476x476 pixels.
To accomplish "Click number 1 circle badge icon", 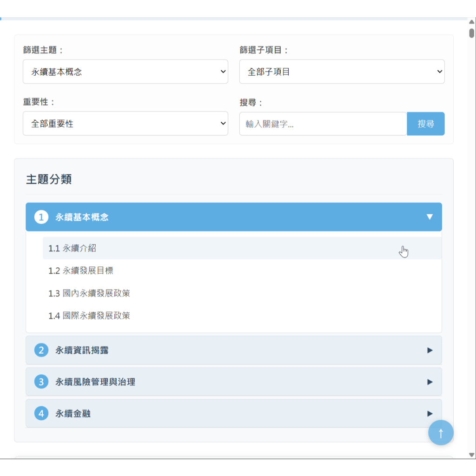I will tap(41, 217).
